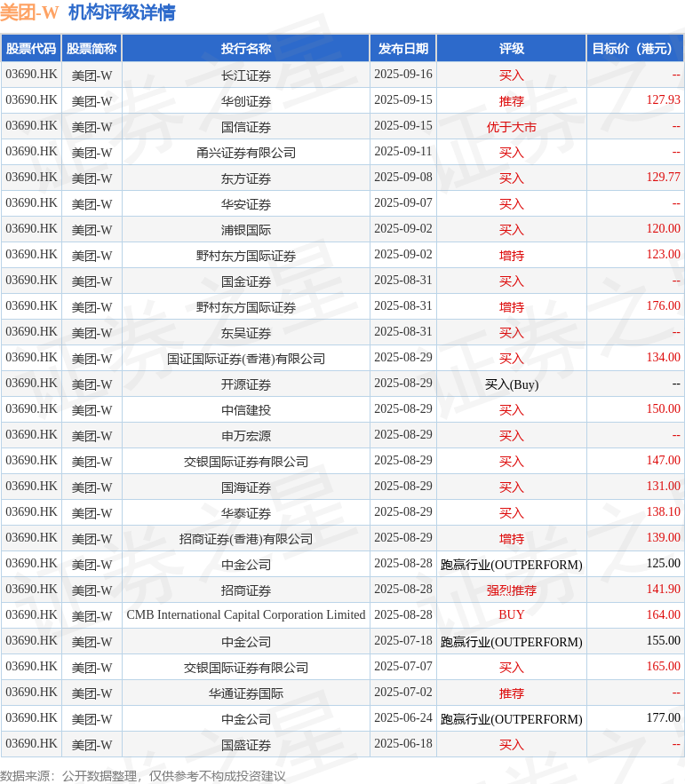The height and width of the screenshot is (784, 685).
Task: Select the 华安证券 broker cell
Action: pos(246,204)
